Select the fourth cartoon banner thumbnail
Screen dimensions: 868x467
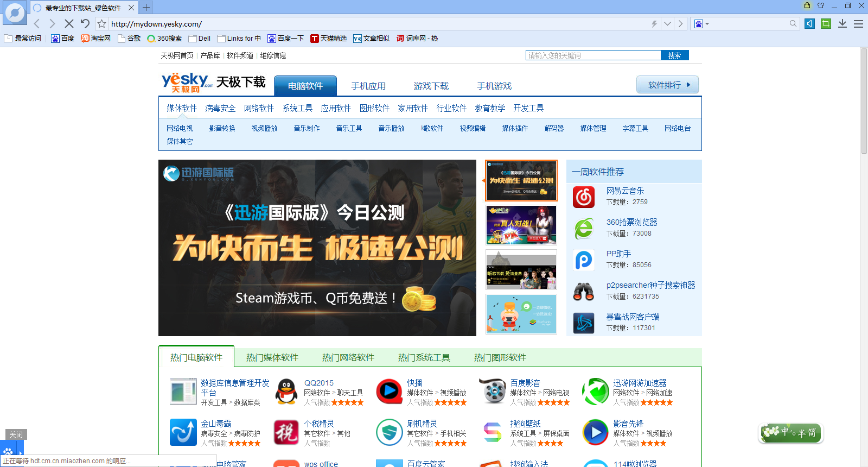pos(521,314)
